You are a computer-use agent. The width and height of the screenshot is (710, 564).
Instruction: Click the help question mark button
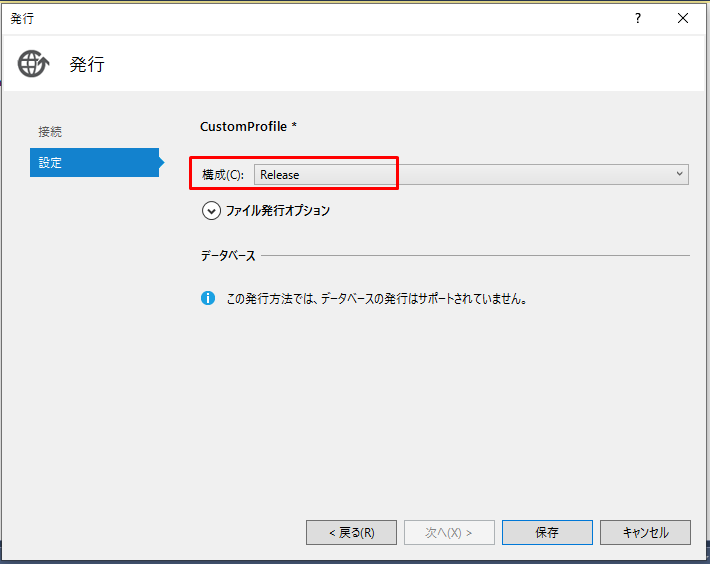click(x=638, y=19)
